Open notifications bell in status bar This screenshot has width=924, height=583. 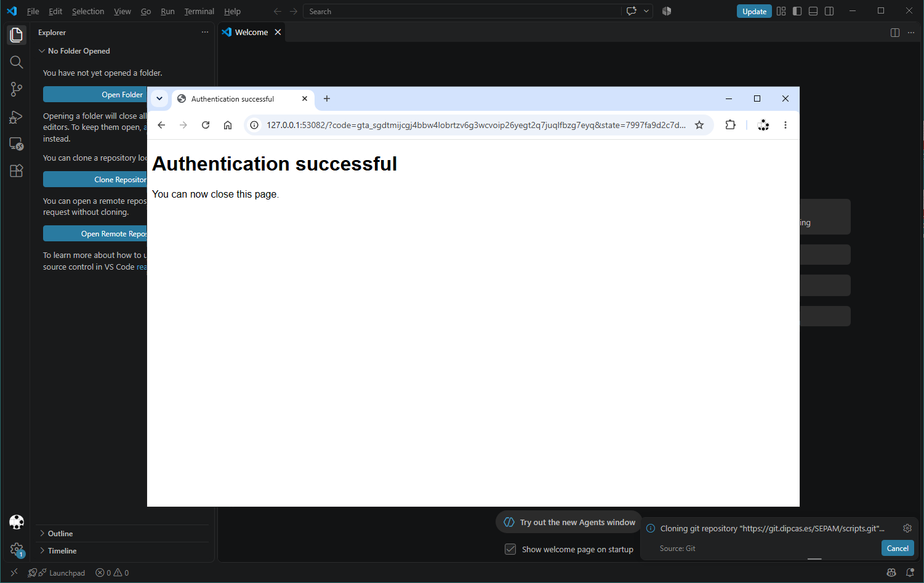(x=910, y=573)
